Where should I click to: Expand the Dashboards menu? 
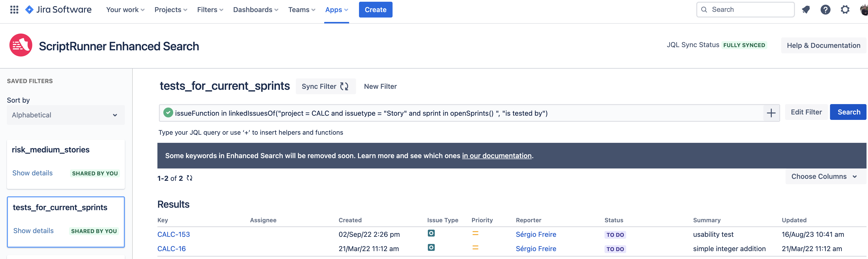(x=256, y=10)
